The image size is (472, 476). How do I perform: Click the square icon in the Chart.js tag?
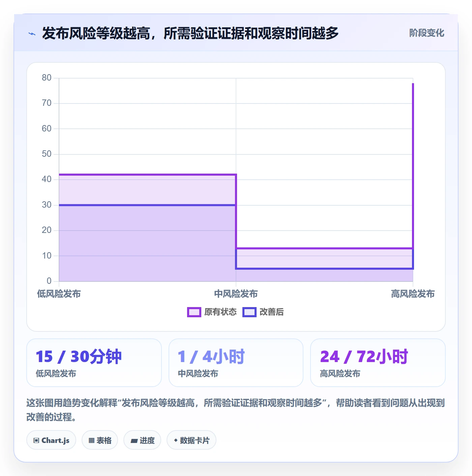point(36,441)
